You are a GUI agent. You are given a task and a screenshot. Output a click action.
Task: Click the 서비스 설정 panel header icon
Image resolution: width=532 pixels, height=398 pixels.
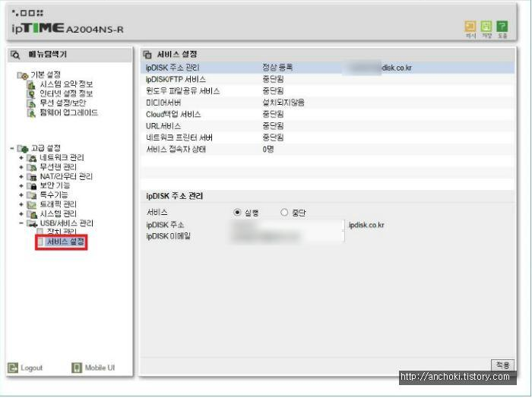(147, 55)
